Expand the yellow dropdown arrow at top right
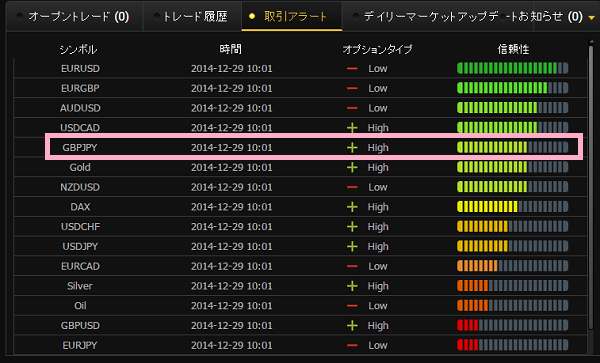The width and height of the screenshot is (600, 363). coord(592,18)
